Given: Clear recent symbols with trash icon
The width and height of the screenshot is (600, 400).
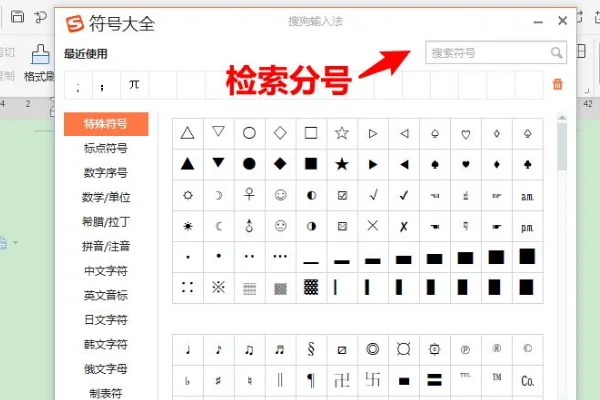Looking at the screenshot, I should click(x=558, y=84).
